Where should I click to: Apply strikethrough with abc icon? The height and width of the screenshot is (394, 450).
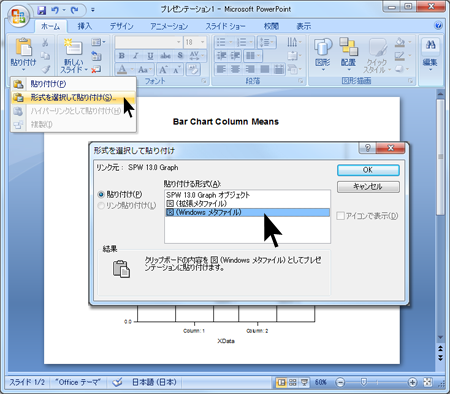pyautogui.click(x=165, y=56)
